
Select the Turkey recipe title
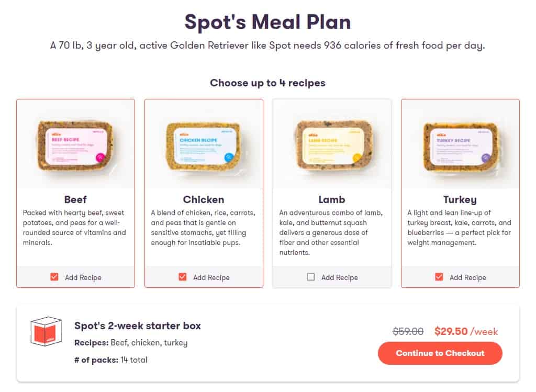(460, 199)
